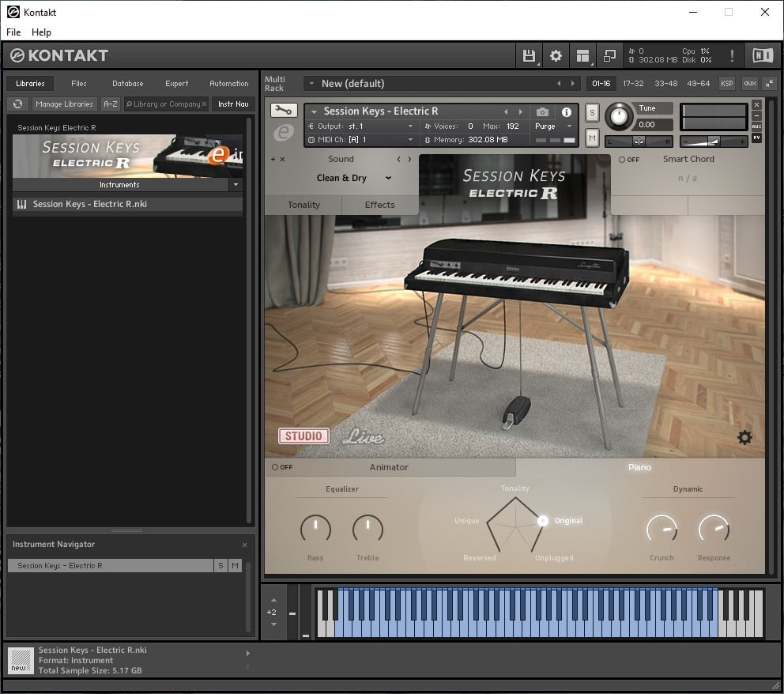Shift keyboard octave down

pos(273,624)
